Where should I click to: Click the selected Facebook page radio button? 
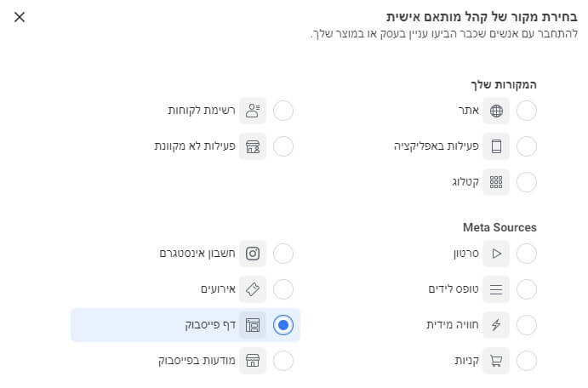point(283,325)
